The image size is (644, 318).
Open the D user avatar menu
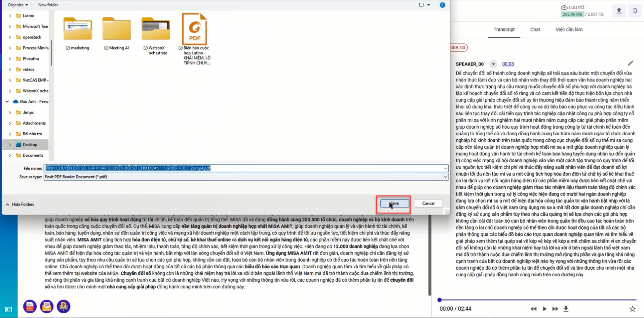[635, 11]
